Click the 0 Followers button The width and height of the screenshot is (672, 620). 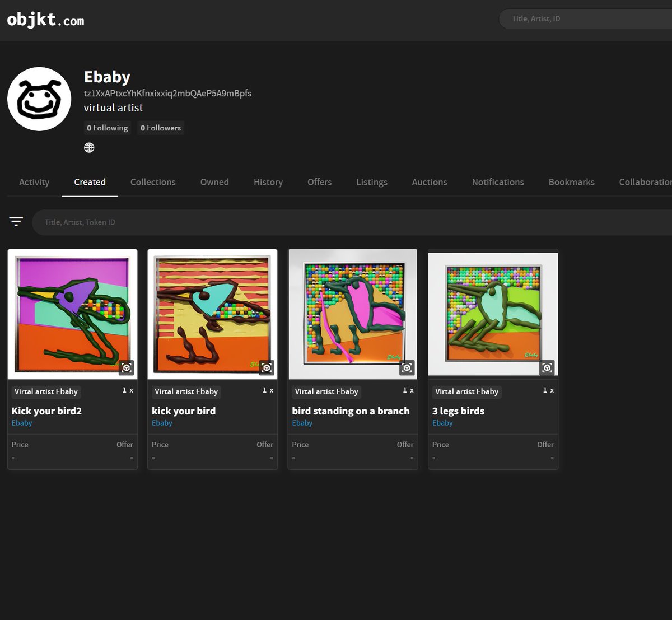161,128
